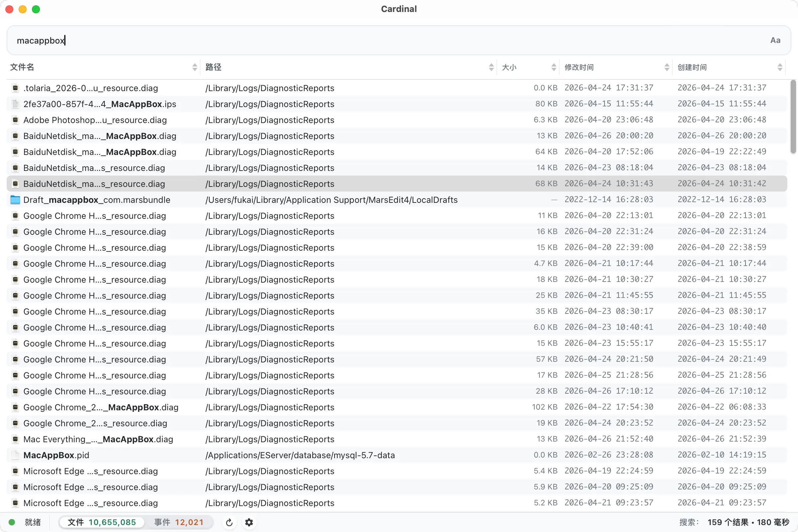This screenshot has width=798, height=532.
Task: Click created time 2026-04-19 22:22:49
Action: tap(722, 152)
